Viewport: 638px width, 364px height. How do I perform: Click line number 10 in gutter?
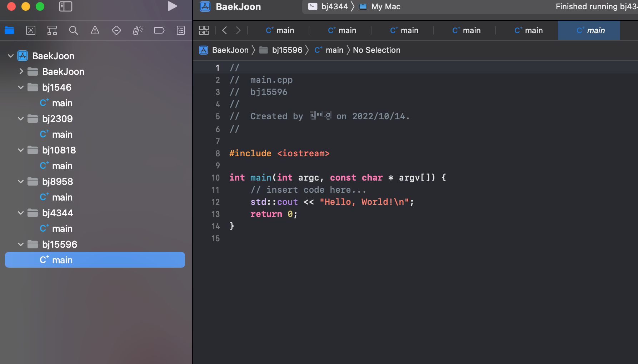click(215, 178)
